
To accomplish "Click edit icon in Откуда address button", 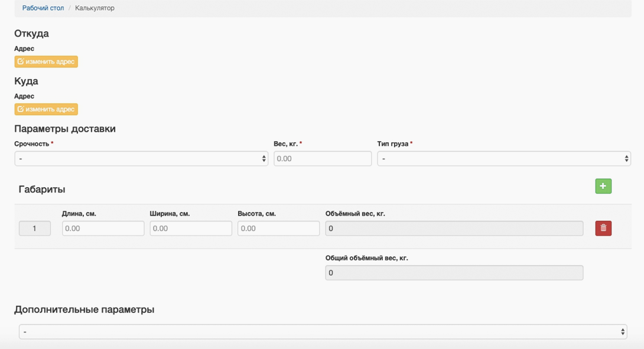I will pos(21,61).
